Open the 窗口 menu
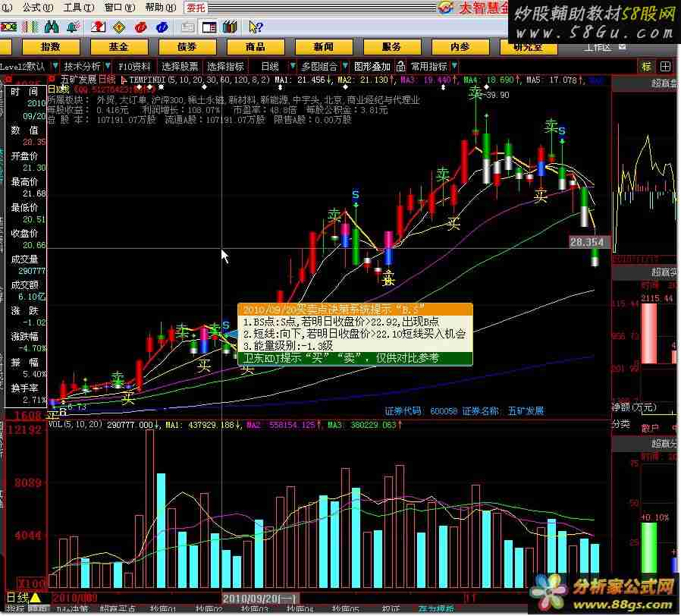The height and width of the screenshot is (616, 681). pyautogui.click(x=119, y=8)
